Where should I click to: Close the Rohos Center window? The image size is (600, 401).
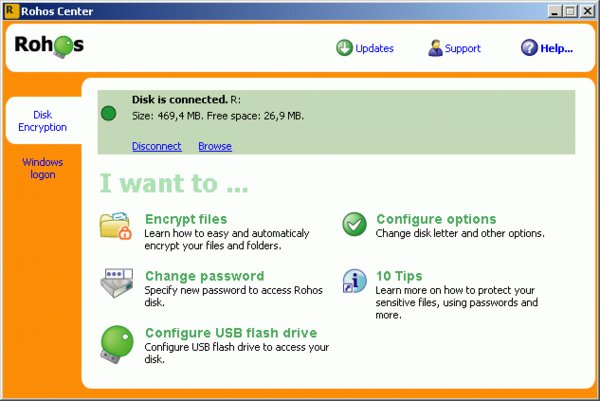click(x=587, y=11)
